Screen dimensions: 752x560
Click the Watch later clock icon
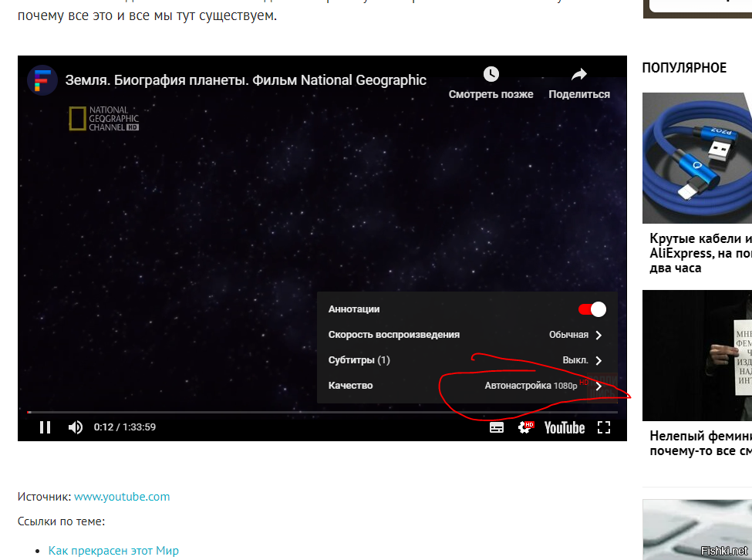tap(491, 74)
